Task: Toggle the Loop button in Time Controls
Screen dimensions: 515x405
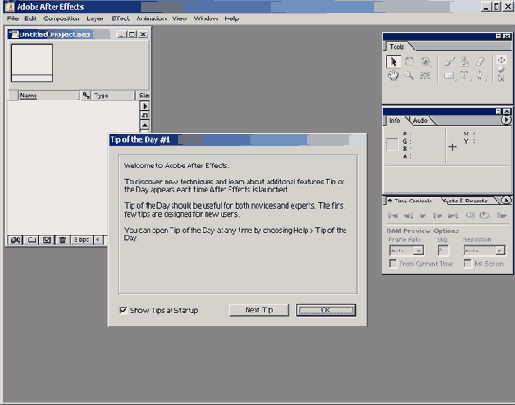Action: (484, 216)
